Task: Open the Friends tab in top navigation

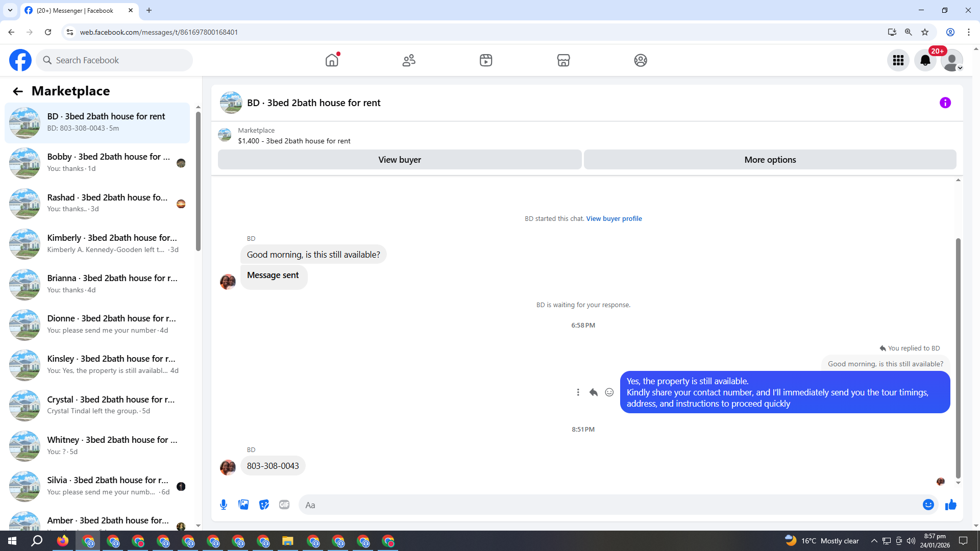Action: 409,60
